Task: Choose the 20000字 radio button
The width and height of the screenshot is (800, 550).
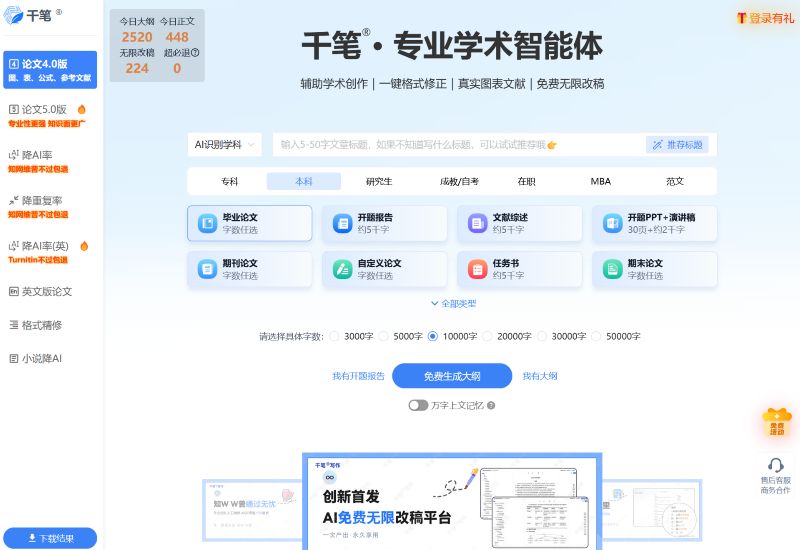Action: pos(488,336)
